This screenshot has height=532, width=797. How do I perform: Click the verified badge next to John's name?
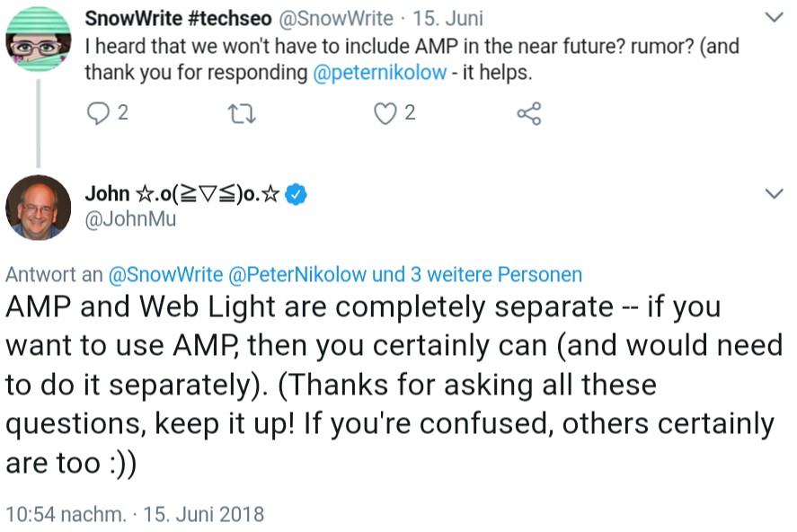tap(297, 194)
